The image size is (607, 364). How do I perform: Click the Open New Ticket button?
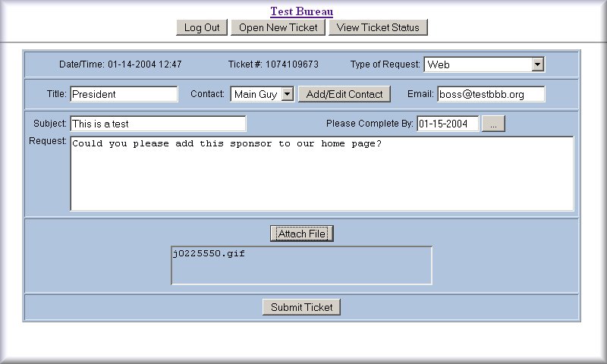[278, 27]
